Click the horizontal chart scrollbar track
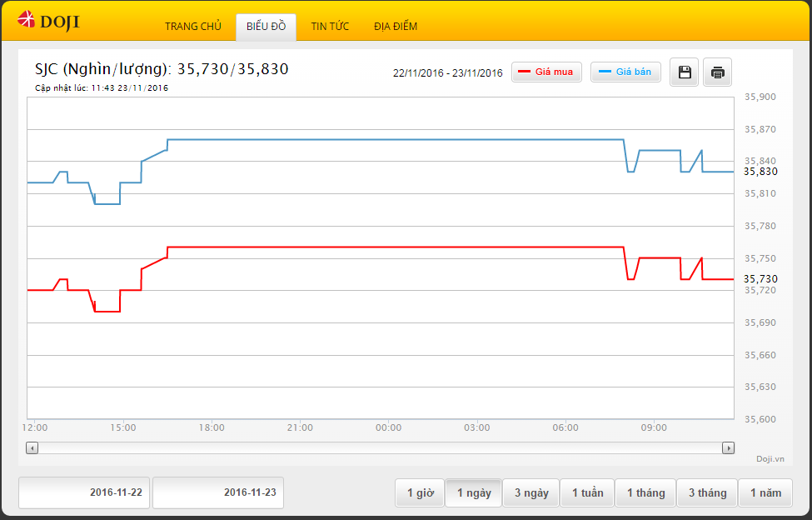This screenshot has height=520, width=812. 380,448
